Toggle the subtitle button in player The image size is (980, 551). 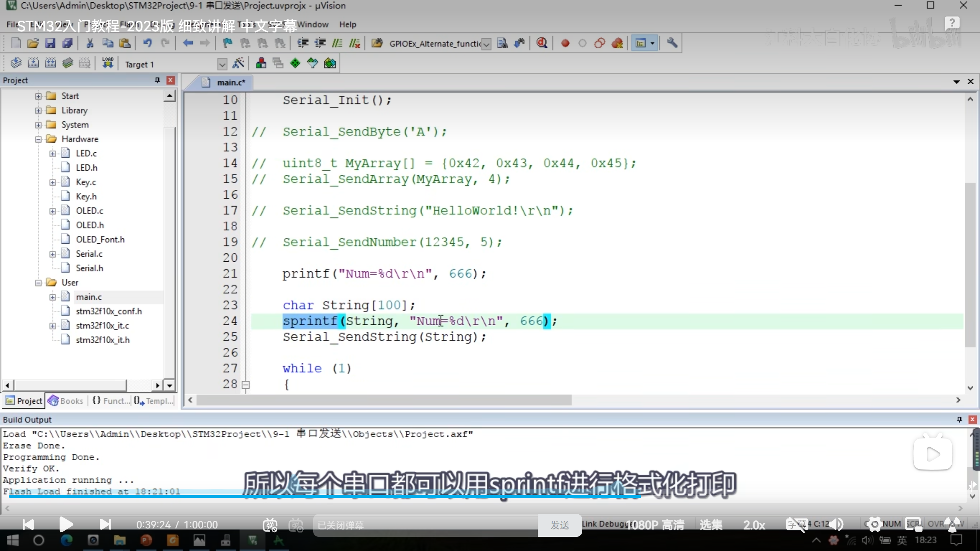796,525
